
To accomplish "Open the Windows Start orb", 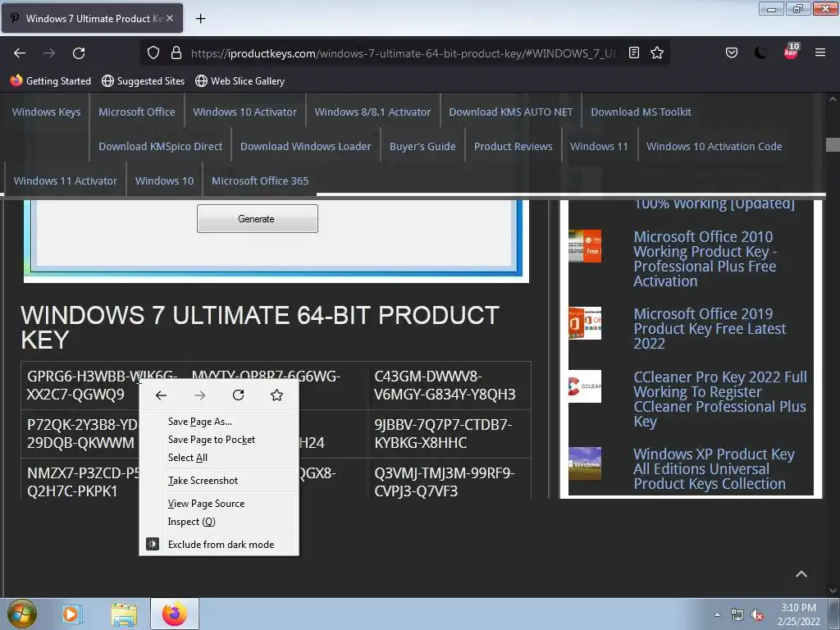I will pyautogui.click(x=22, y=614).
